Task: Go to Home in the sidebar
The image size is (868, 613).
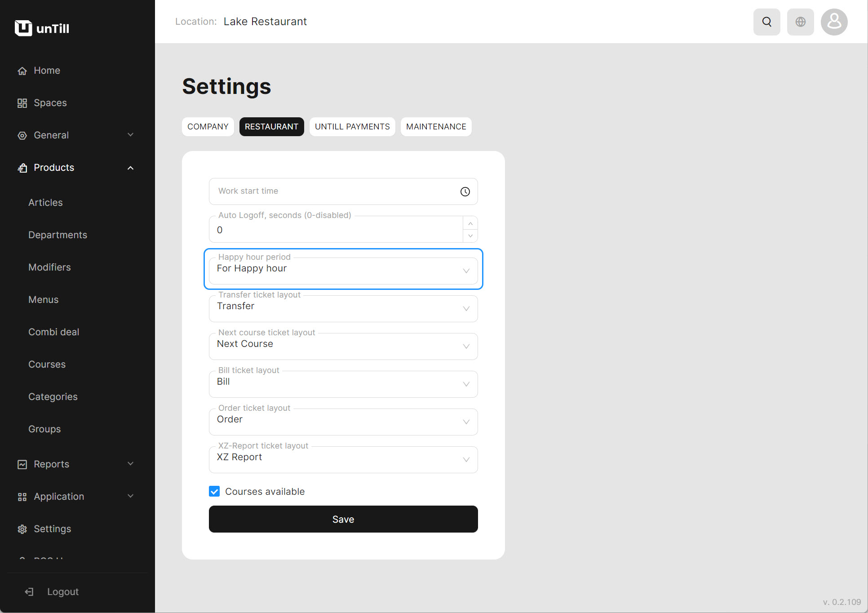Action: [47, 71]
